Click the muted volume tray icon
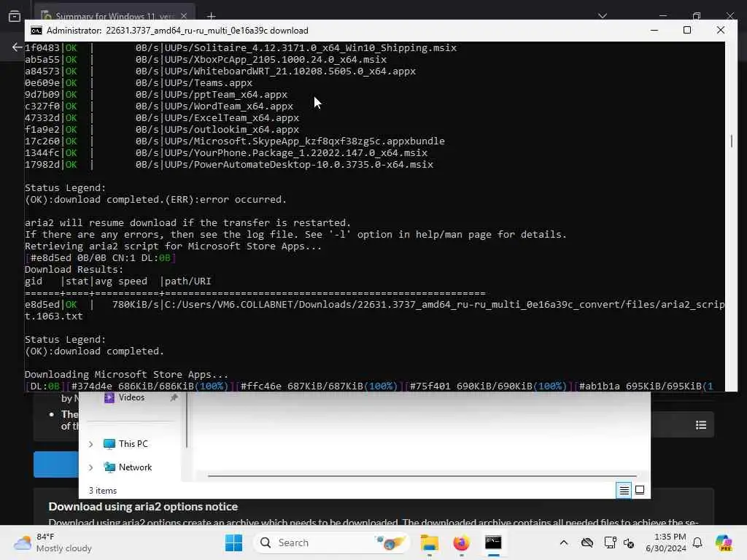 pos(629,542)
